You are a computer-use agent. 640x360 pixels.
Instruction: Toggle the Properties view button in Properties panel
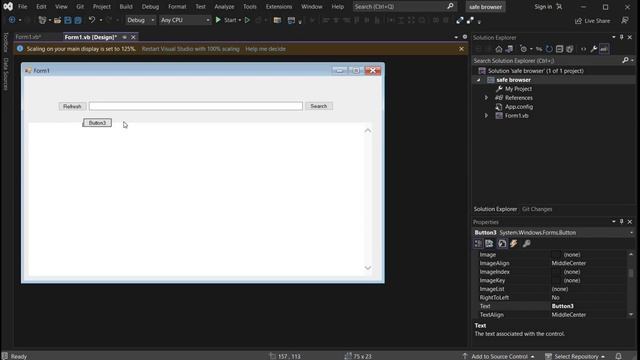click(x=502, y=244)
